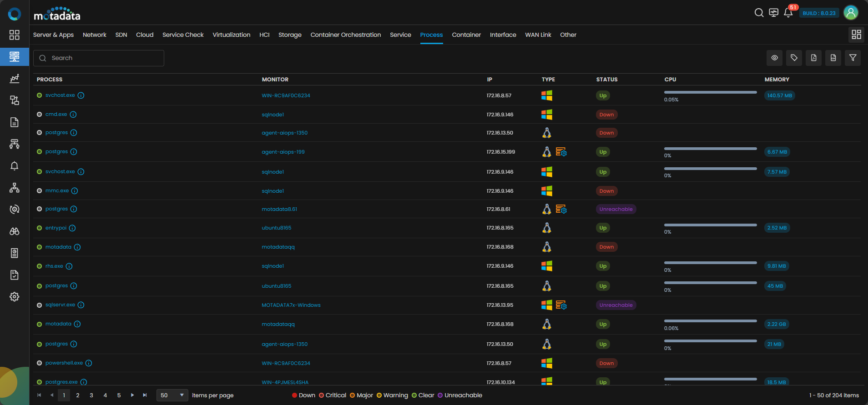Open the binoculars icon in sidebar
Image resolution: width=868 pixels, height=405 pixels.
pyautogui.click(x=15, y=231)
